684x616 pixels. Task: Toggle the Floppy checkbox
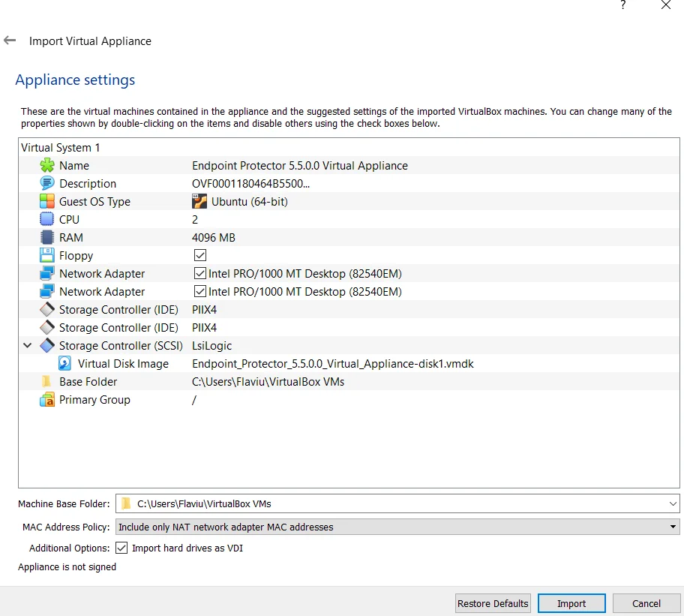click(x=200, y=255)
